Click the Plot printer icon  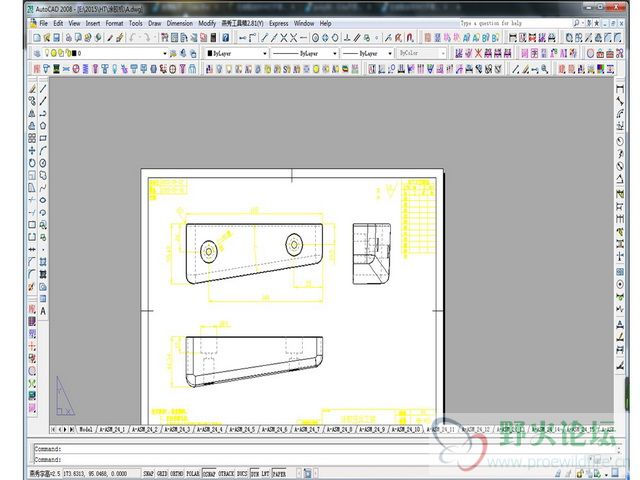click(68, 38)
